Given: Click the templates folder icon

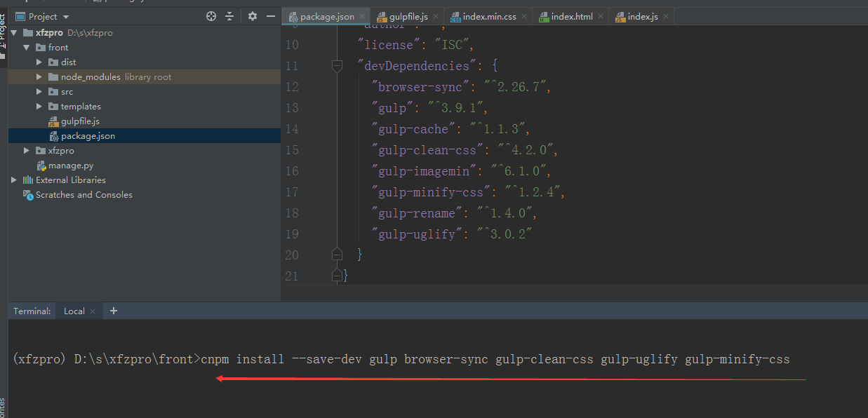Looking at the screenshot, I should [x=53, y=107].
